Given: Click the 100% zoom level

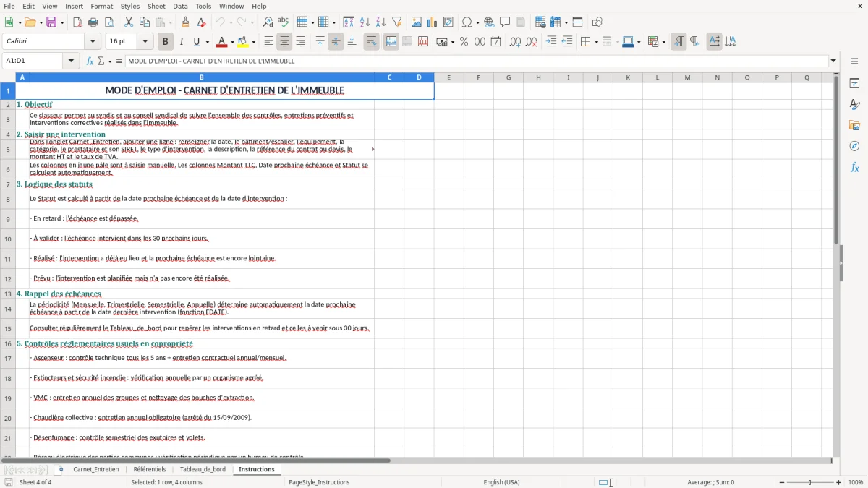Looking at the screenshot, I should pos(856,482).
